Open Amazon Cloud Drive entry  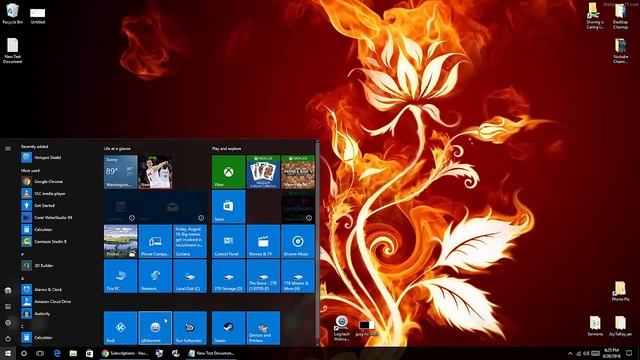click(x=47, y=302)
